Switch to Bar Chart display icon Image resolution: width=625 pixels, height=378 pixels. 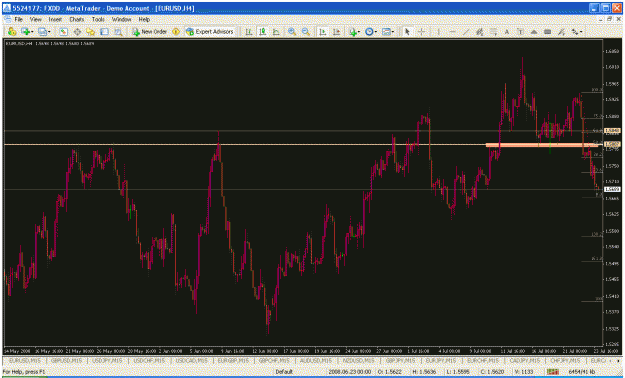249,32
